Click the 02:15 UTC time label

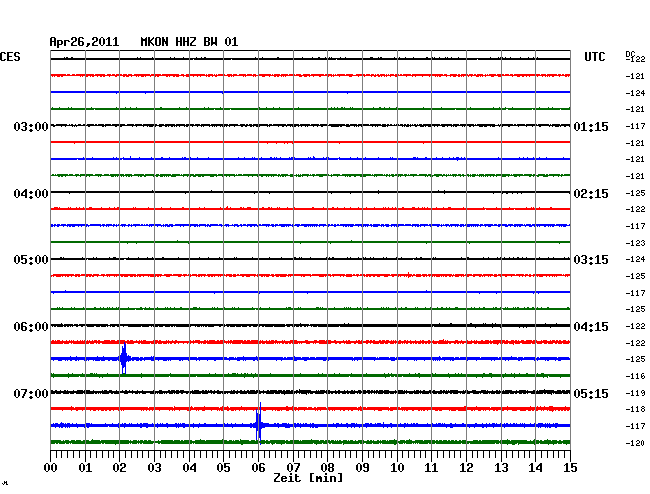(591, 194)
